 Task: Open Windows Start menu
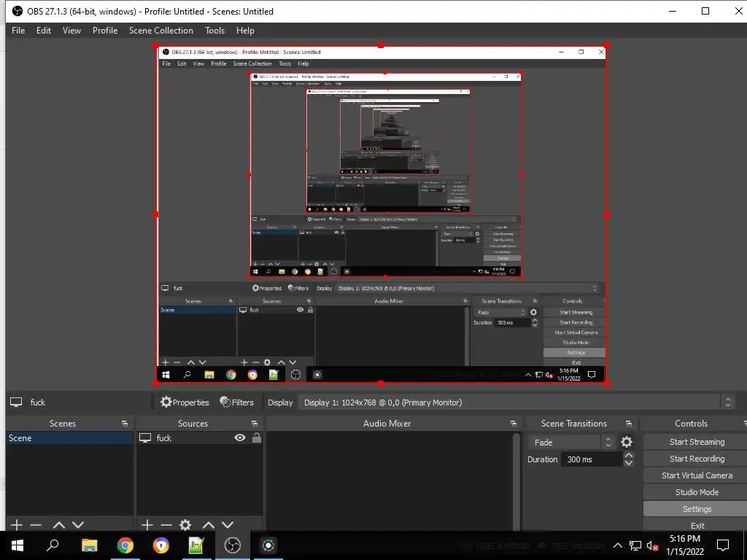pos(18,545)
